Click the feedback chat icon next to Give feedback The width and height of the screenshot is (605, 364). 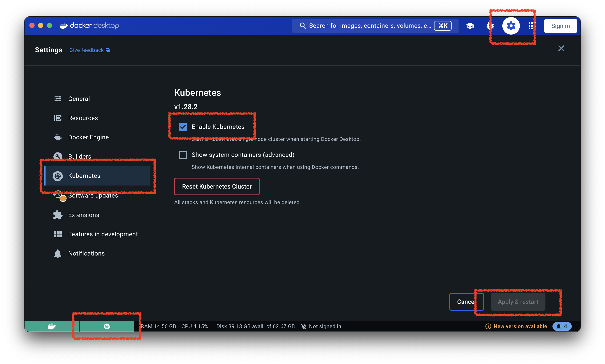pos(108,50)
